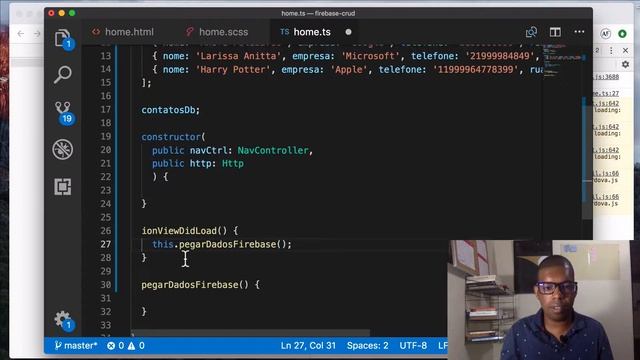Click the unsaved dot on home.ts tab

coord(348,32)
